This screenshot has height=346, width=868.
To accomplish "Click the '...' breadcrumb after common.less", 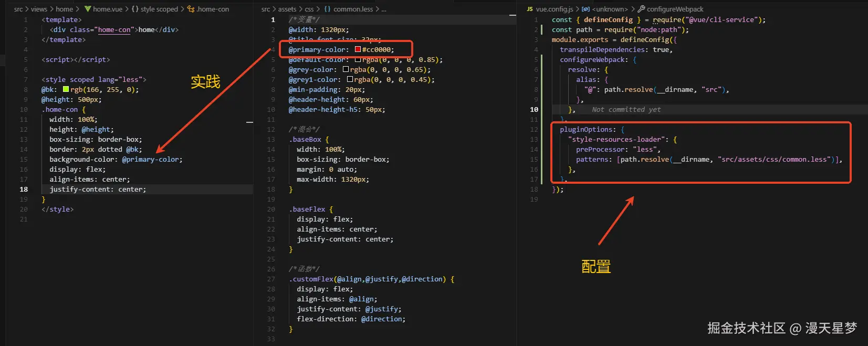I will coord(384,9).
